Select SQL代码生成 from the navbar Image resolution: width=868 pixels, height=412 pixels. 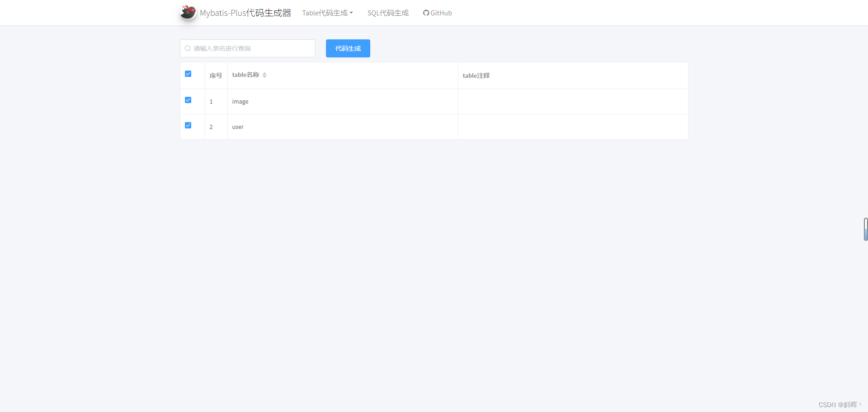(387, 13)
